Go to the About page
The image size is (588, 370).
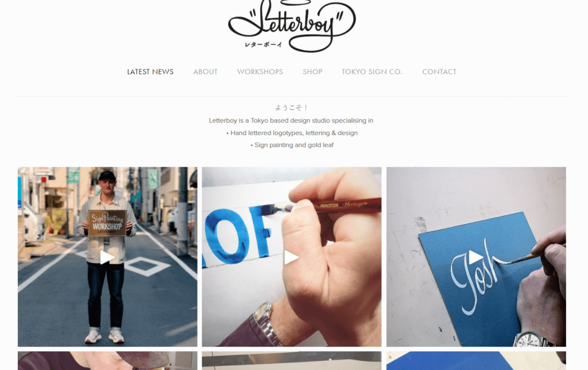coord(206,72)
